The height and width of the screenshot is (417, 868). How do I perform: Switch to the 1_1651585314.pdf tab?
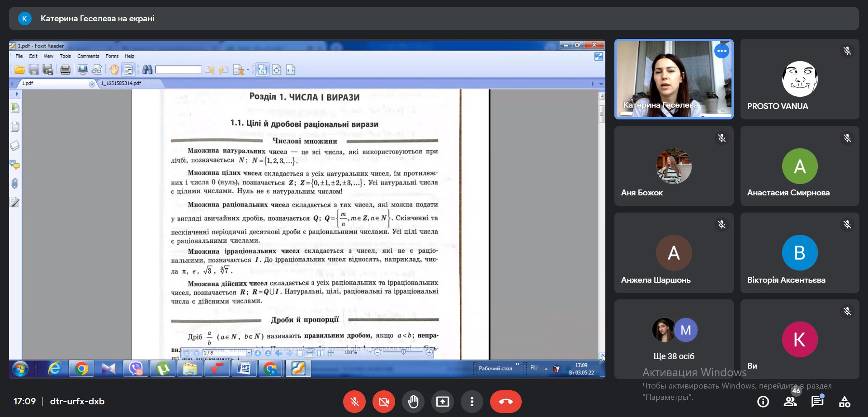click(121, 83)
